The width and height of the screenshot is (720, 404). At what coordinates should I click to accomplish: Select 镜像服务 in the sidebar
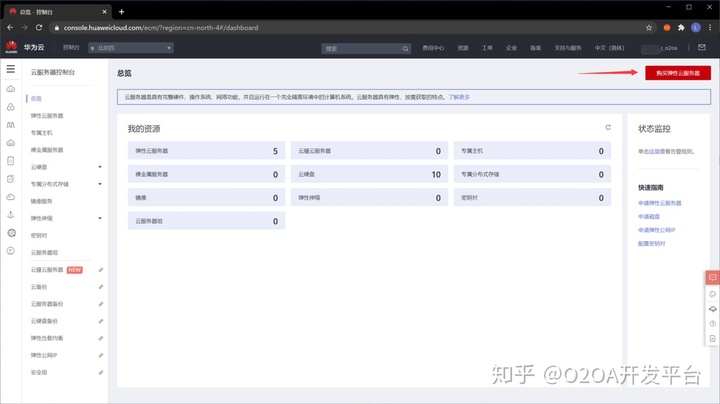(41, 201)
